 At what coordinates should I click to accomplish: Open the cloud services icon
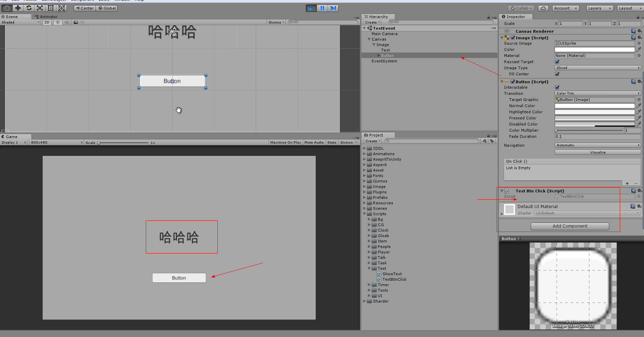coord(543,8)
